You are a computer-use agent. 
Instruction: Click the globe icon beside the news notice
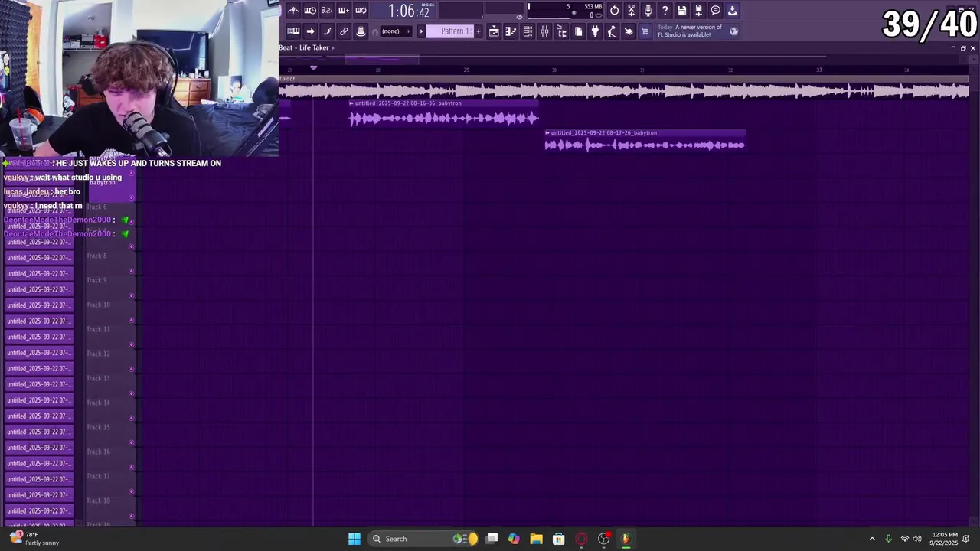pos(734,31)
